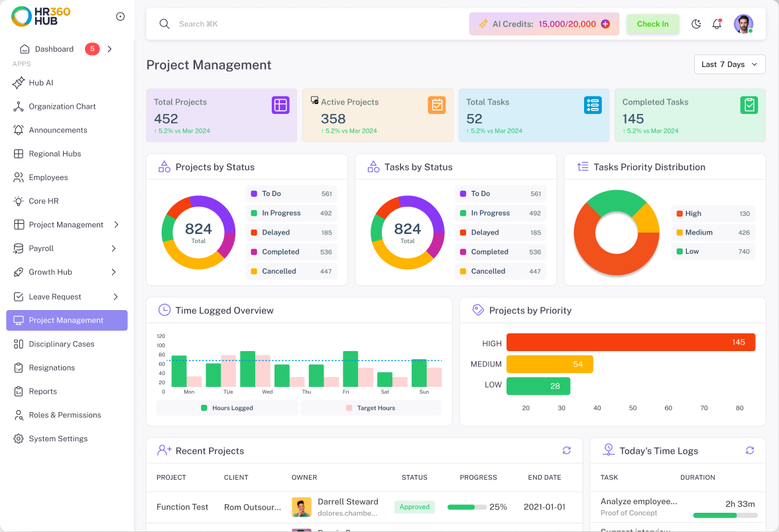779x532 pixels.
Task: Sort by the END DATE column header
Action: click(x=544, y=478)
